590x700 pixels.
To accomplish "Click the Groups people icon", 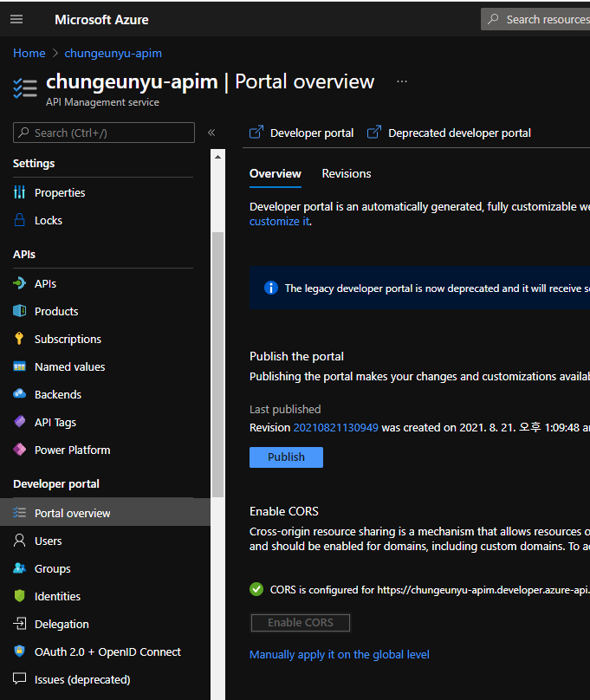I will coord(19,568).
